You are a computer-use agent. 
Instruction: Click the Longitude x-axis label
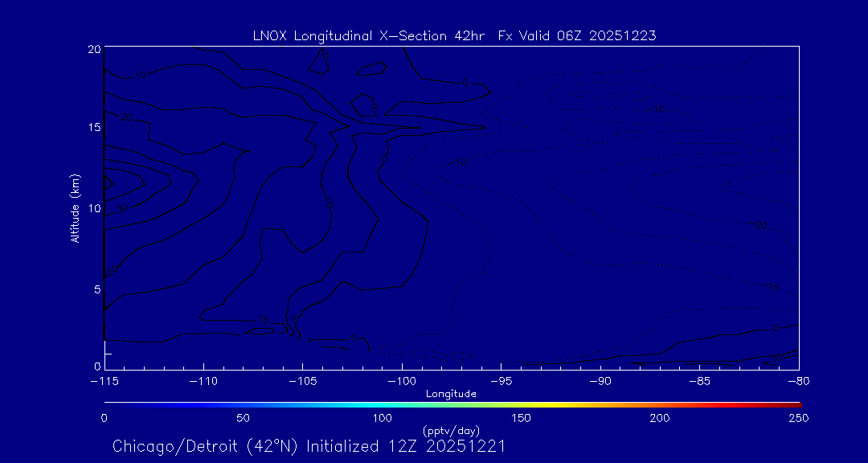pos(451,394)
